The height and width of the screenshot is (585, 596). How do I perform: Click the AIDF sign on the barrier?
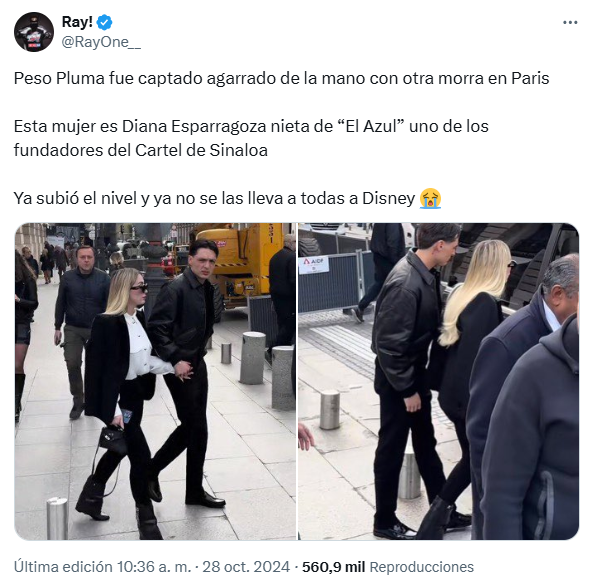(x=314, y=265)
